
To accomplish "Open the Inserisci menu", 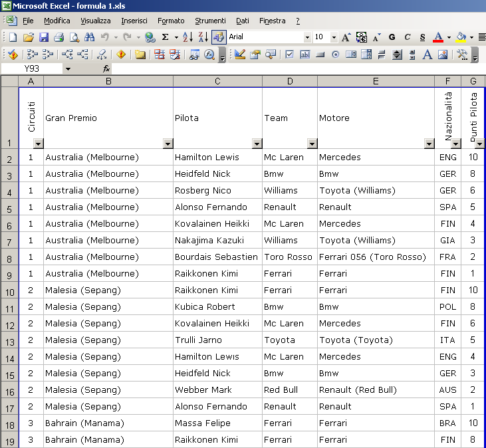I will click(134, 21).
